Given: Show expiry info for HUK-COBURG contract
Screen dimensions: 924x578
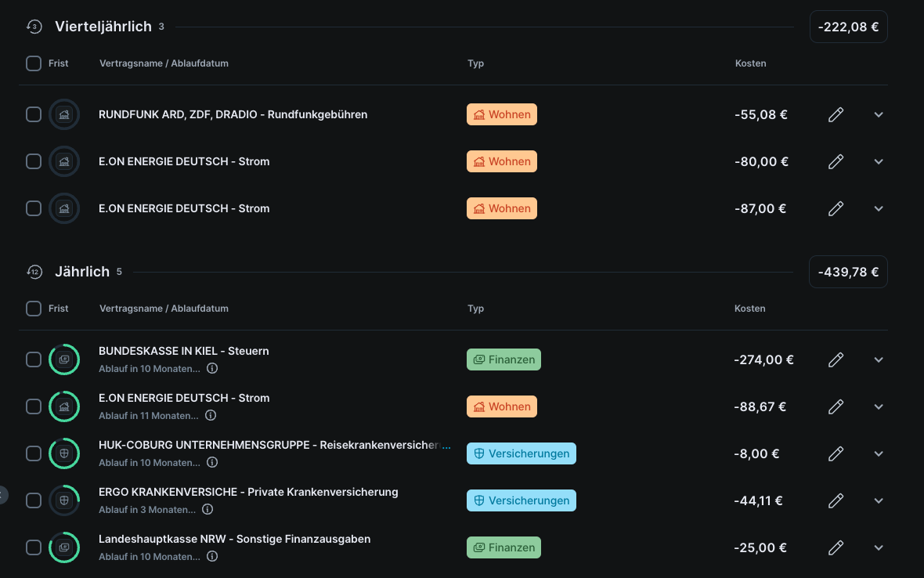Looking at the screenshot, I should (x=212, y=462).
